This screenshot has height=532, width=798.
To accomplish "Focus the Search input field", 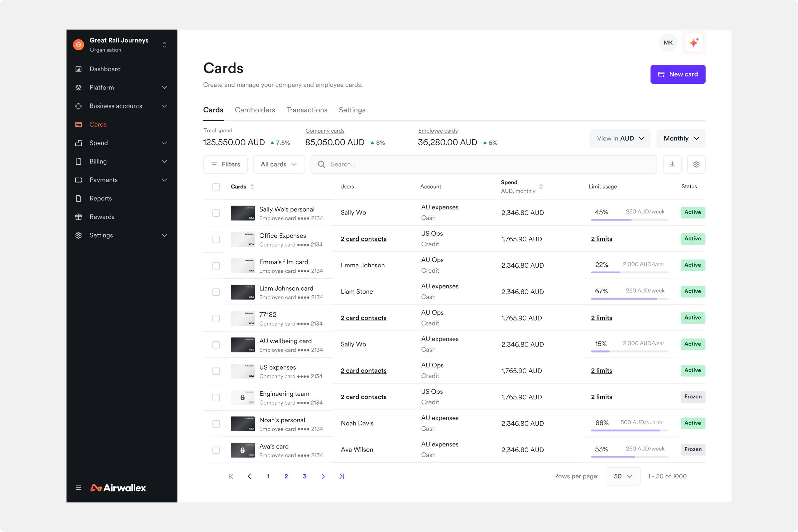I will [483, 164].
